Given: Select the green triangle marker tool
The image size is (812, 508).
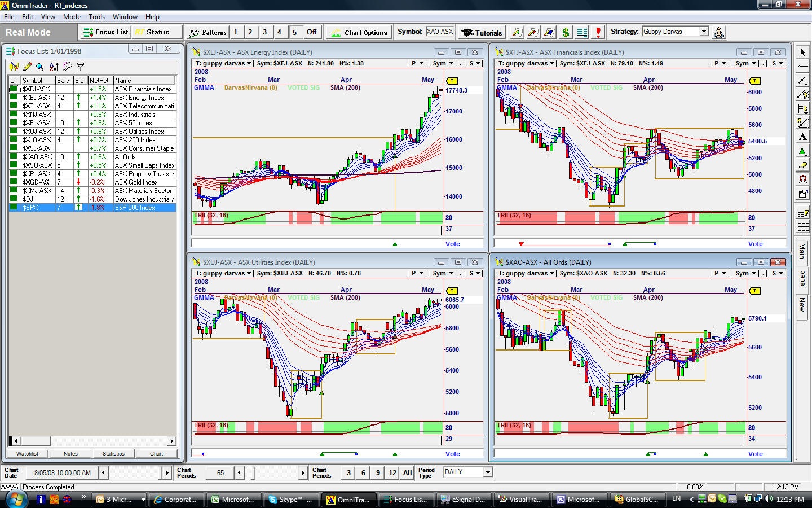Looking at the screenshot, I should click(x=802, y=151).
